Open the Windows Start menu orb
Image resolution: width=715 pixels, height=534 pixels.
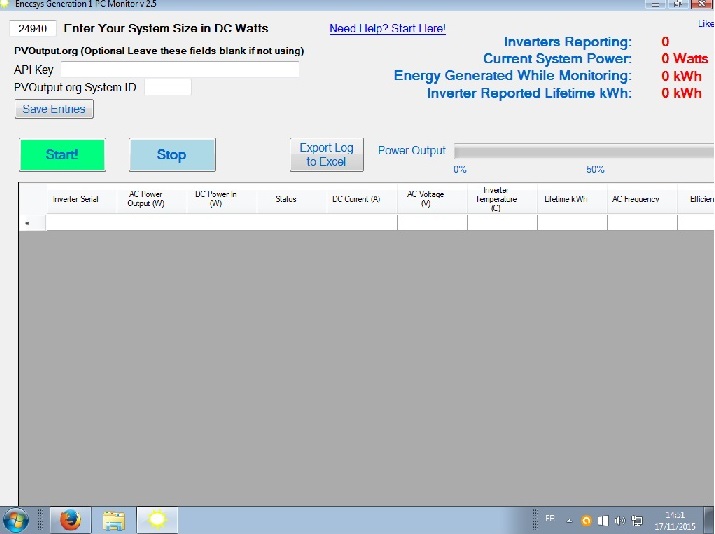click(x=16, y=520)
